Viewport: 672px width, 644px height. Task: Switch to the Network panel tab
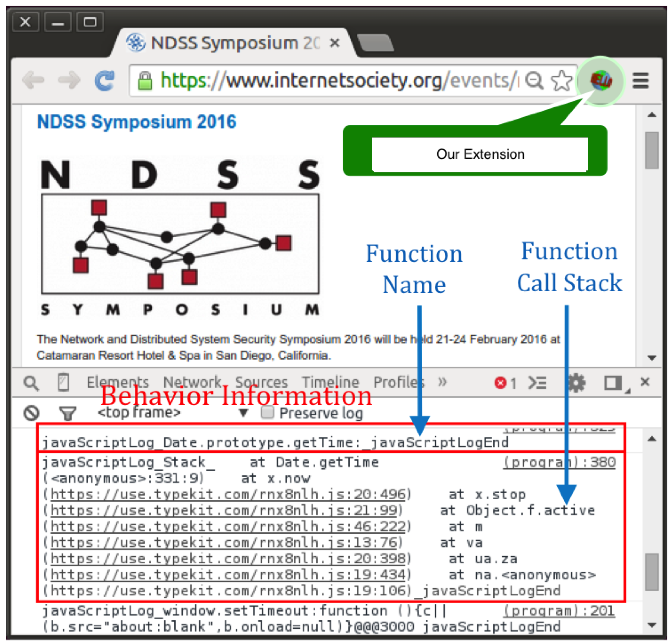[192, 382]
